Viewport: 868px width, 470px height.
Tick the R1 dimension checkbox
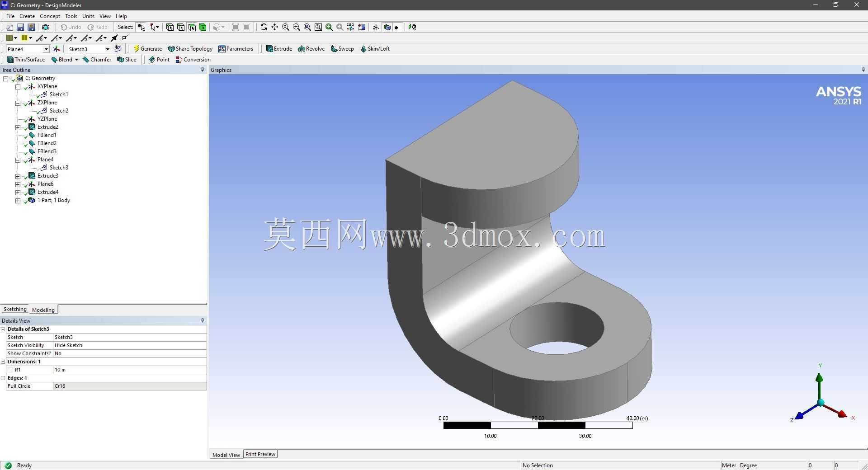10,370
